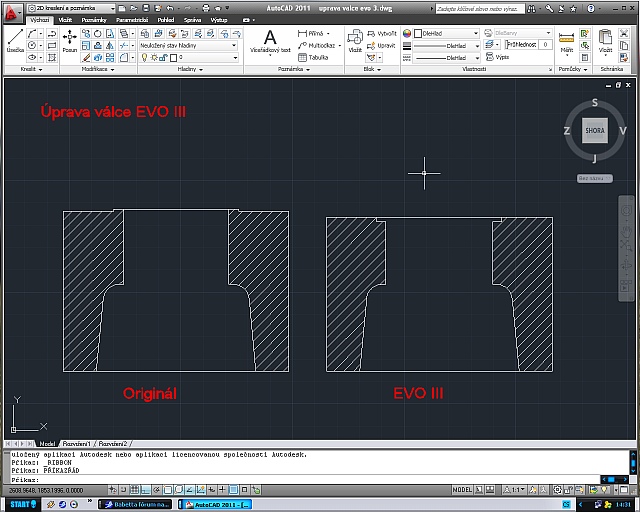Click the Layer Properties icon in Hladiny panel
Image resolution: width=640 pixels, height=512 pixels.
144,33
